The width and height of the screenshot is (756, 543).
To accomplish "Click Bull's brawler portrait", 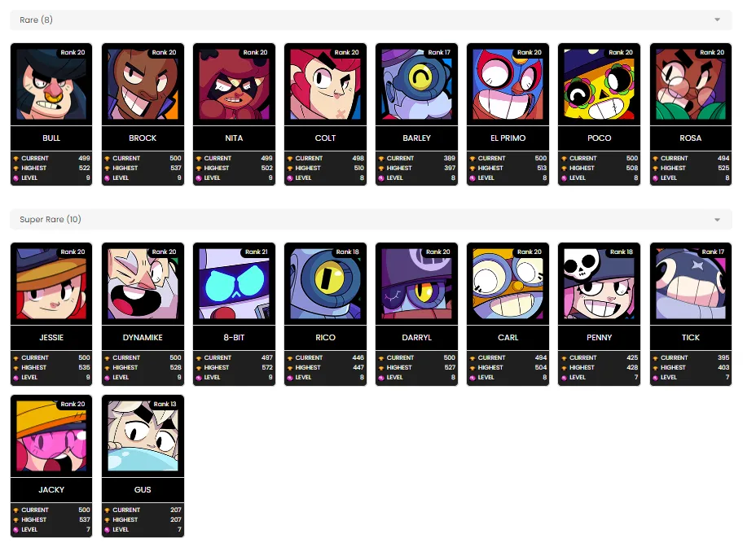I will pos(51,85).
